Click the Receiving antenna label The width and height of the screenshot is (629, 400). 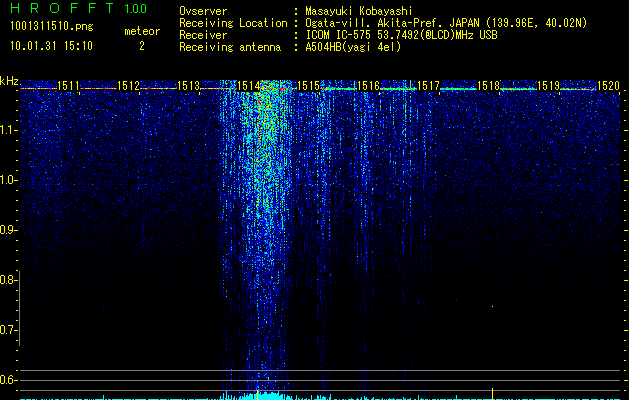(230, 48)
